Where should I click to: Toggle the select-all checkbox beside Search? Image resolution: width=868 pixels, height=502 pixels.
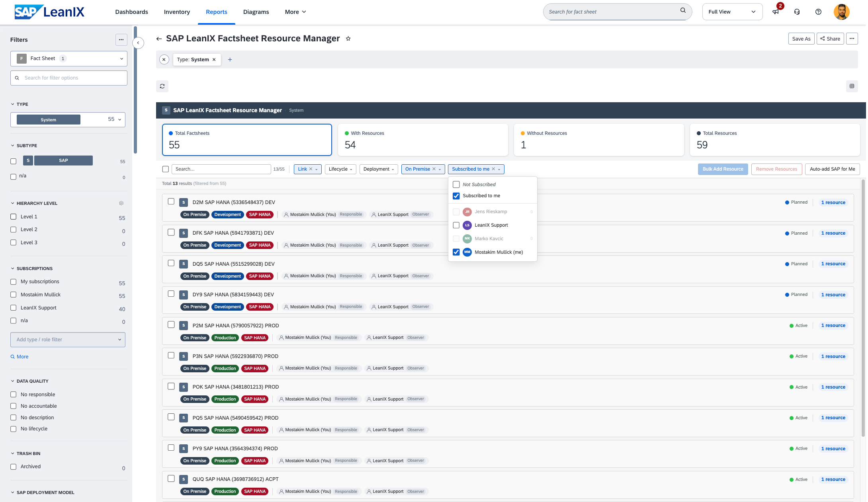point(166,169)
